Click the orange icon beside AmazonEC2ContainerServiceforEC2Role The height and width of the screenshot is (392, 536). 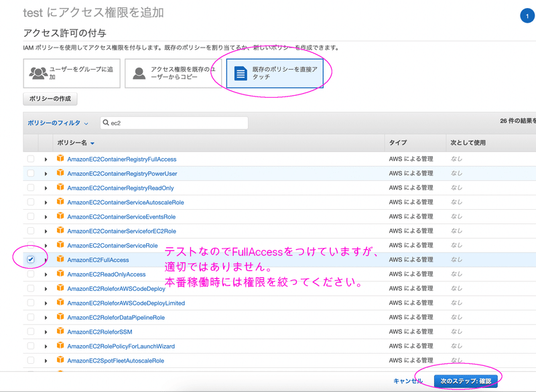[x=60, y=230]
